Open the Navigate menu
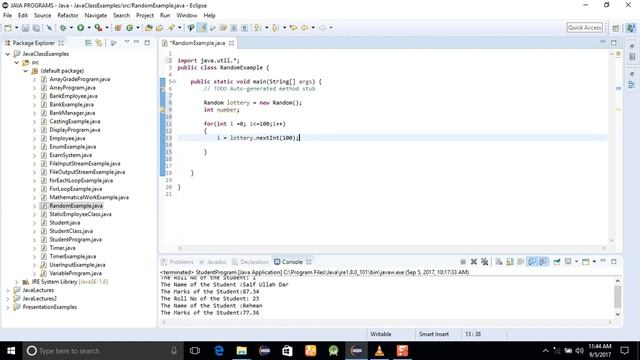This screenshot has width=640, height=360. point(96,16)
